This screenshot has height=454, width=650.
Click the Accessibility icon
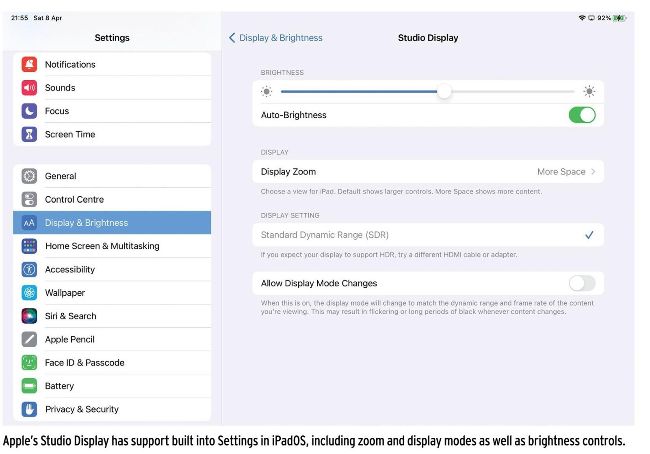click(x=29, y=269)
